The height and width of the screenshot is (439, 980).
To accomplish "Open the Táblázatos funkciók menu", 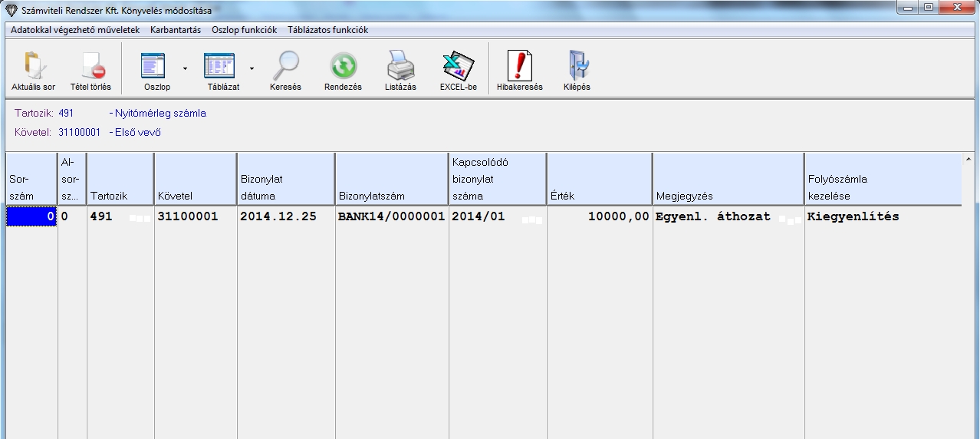I will click(327, 30).
